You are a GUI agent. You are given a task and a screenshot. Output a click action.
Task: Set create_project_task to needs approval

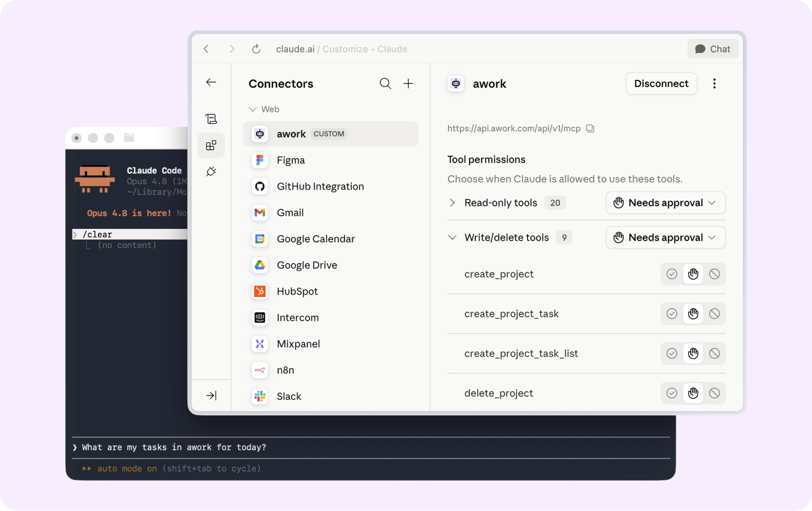[693, 314]
